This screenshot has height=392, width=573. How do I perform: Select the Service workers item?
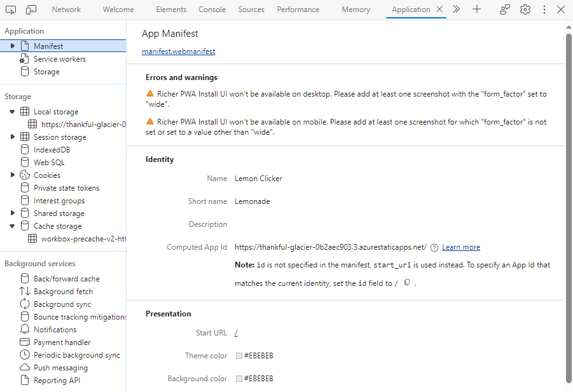[x=60, y=58]
